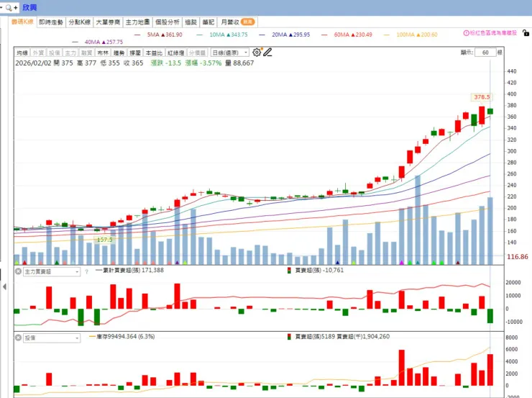Screen dimensions: 532x398
Task: Switch to the 追蹤 tab
Action: pyautogui.click(x=191, y=22)
